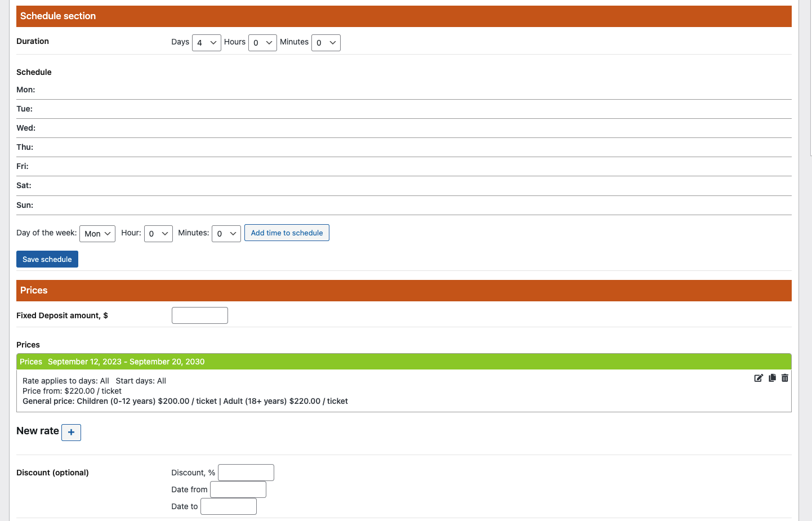812x521 pixels.
Task: Add a new rate with plus icon
Action: pos(71,433)
